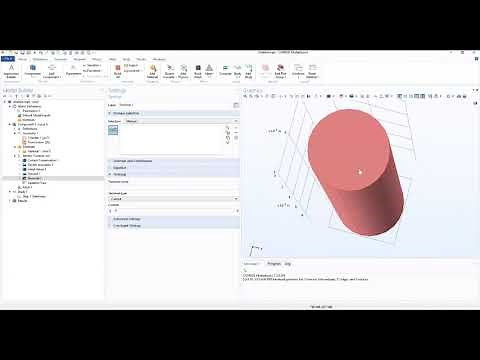480x360 pixels.
Task: Click the Functions ribbon button
Action: tap(92, 71)
